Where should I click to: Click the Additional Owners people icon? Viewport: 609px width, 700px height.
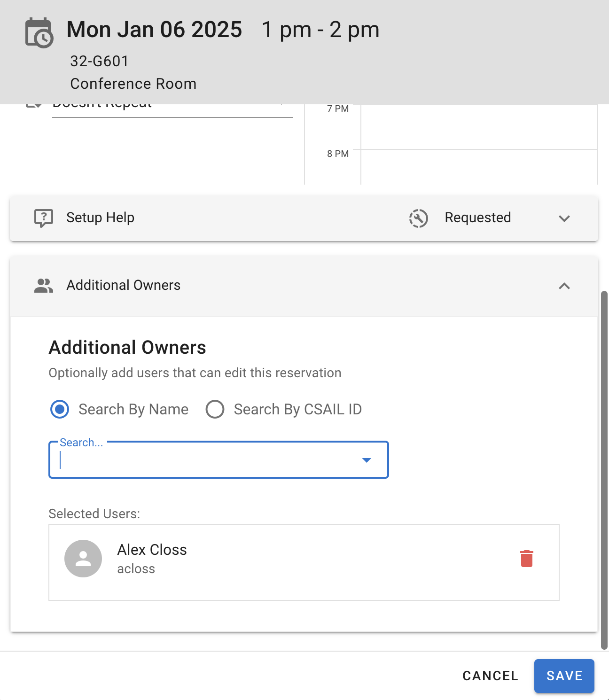[x=44, y=286]
